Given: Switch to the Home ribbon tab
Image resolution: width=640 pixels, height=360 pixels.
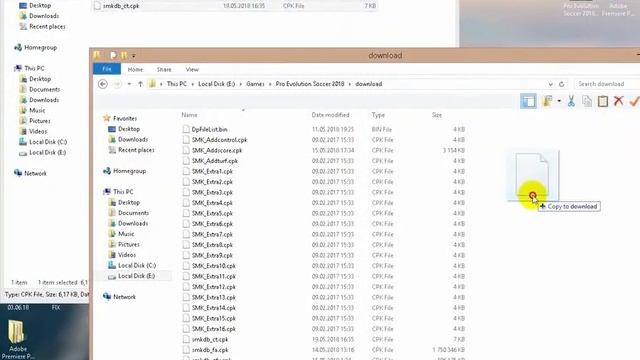Looking at the screenshot, I should [x=135, y=69].
